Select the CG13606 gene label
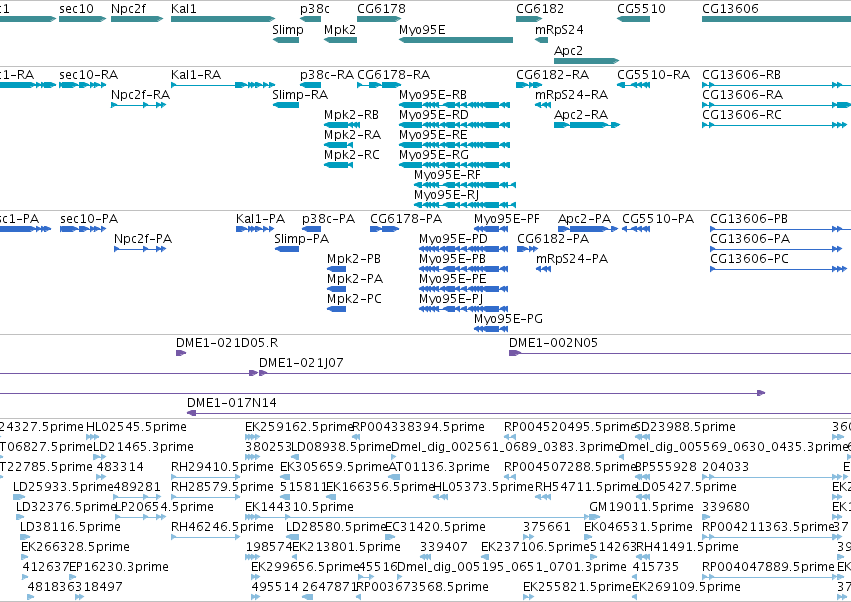The width and height of the screenshot is (851, 602). (730, 9)
